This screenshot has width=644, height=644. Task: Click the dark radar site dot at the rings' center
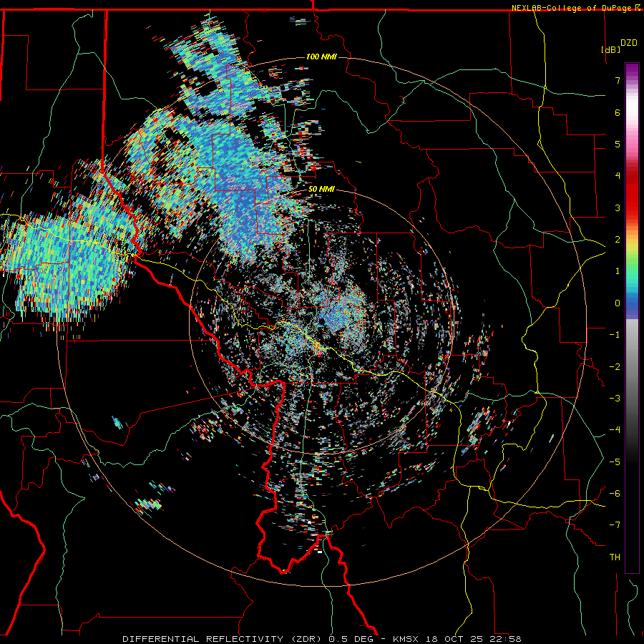coord(321,321)
